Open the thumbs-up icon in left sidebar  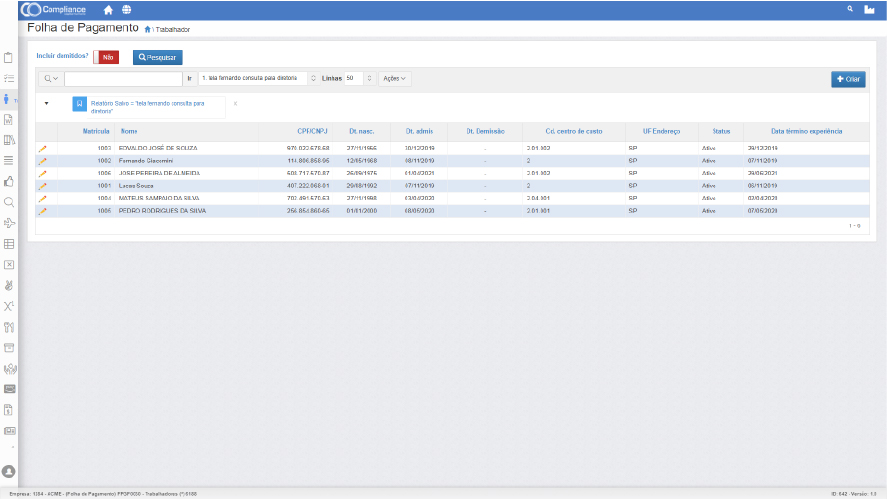(9, 181)
